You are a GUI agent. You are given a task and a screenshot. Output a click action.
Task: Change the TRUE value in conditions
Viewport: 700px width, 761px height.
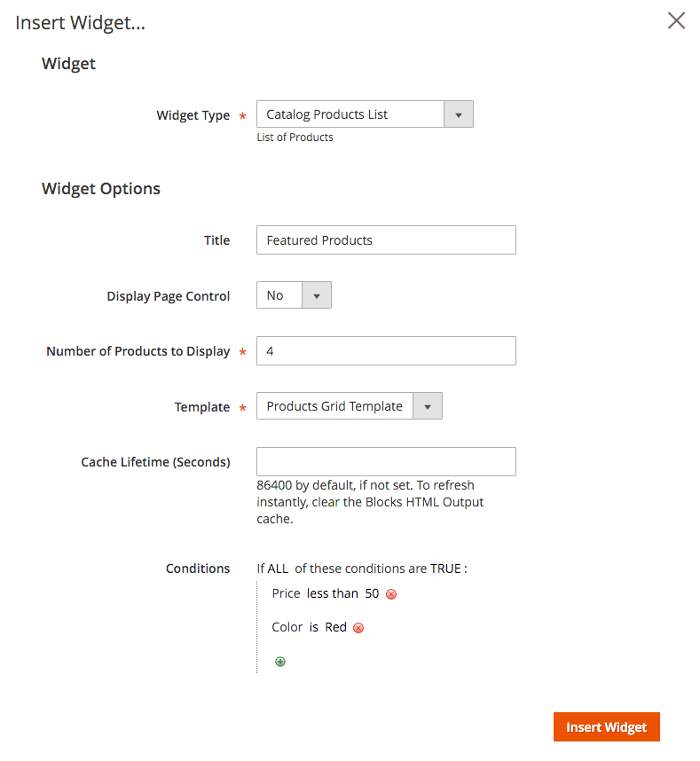445,569
